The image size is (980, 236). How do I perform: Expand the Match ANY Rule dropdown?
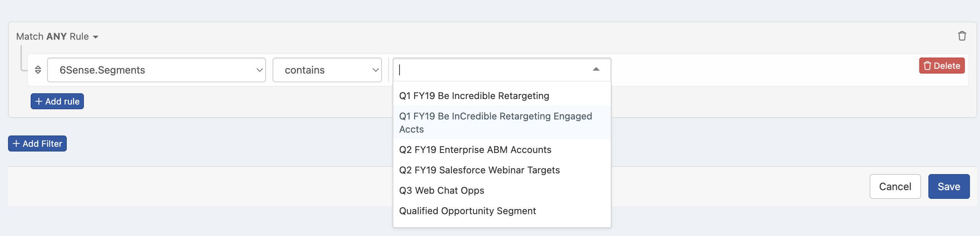tap(57, 36)
